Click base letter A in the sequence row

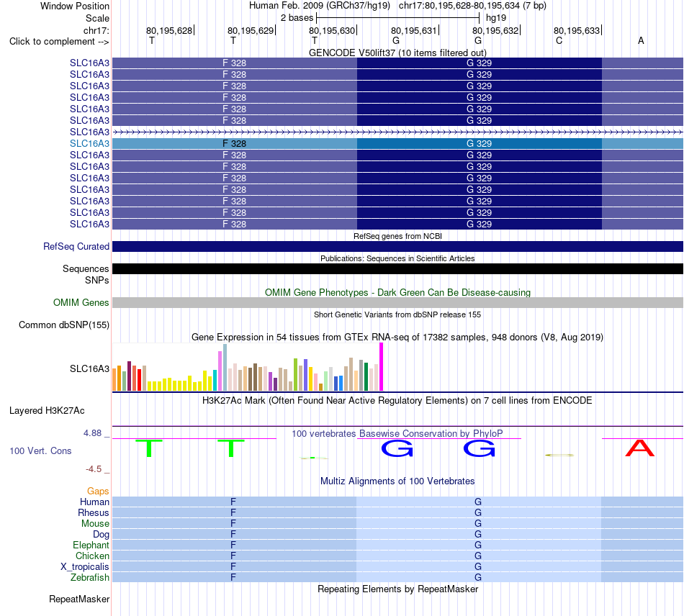(x=641, y=40)
